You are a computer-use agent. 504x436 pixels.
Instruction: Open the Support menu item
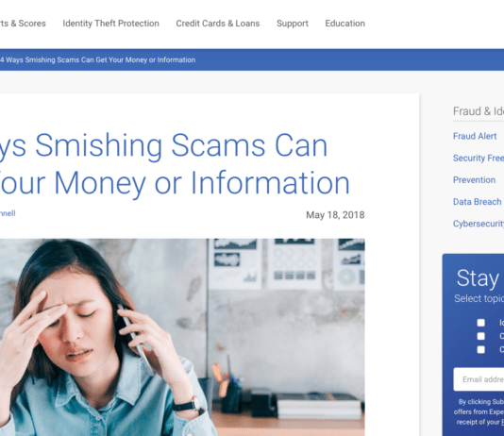click(x=293, y=24)
